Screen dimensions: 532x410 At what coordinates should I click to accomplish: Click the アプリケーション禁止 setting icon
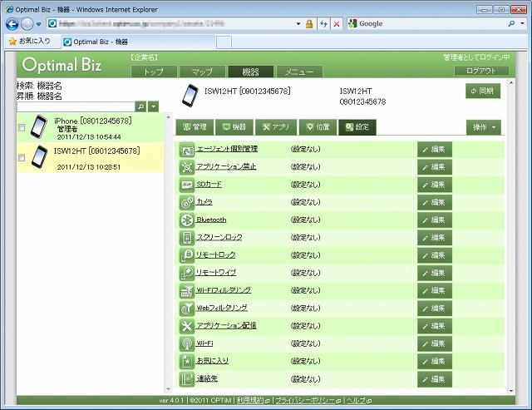pyautogui.click(x=186, y=167)
